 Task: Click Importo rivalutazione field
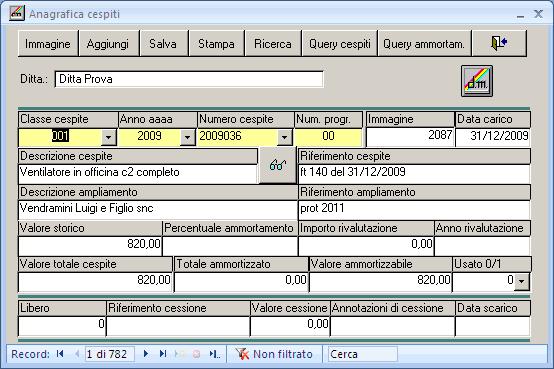pos(366,246)
